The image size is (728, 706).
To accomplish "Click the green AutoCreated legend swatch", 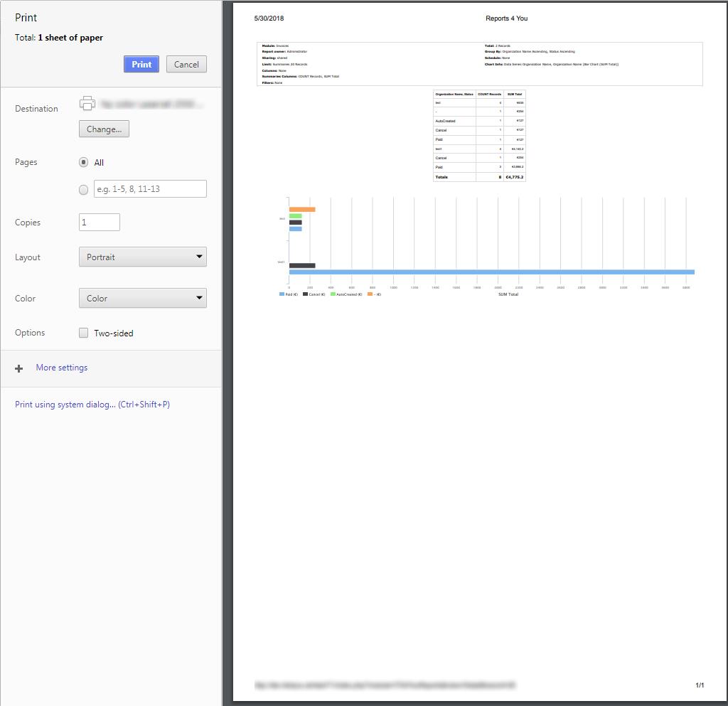I will point(333,294).
